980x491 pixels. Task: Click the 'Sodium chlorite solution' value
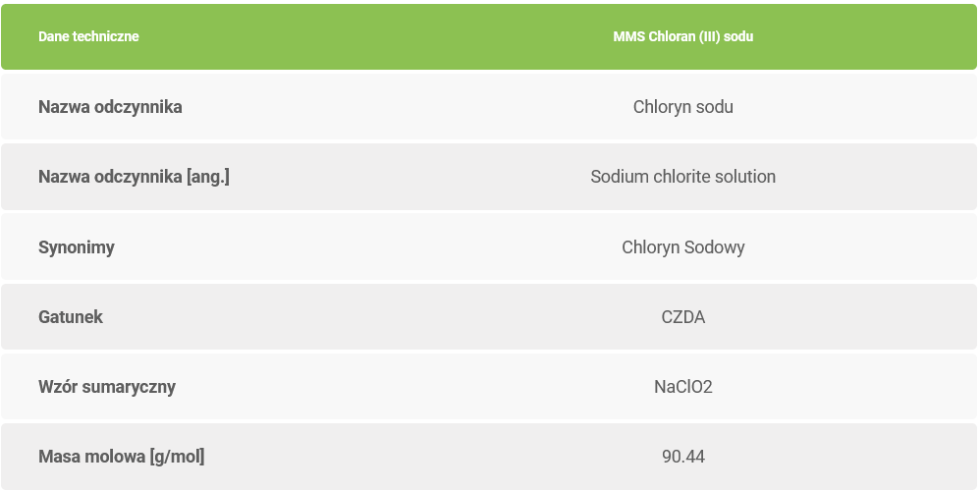click(x=682, y=177)
